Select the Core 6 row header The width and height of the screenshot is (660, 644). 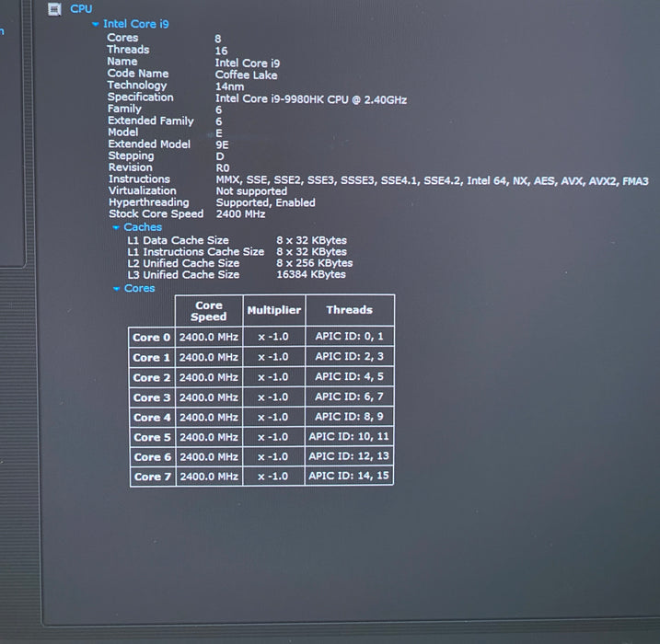[x=153, y=457]
